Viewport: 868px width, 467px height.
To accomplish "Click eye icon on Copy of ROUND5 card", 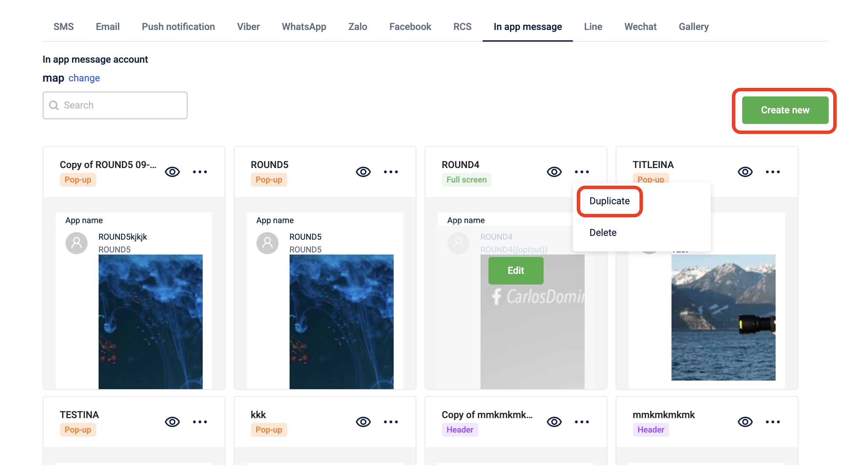I will point(172,172).
